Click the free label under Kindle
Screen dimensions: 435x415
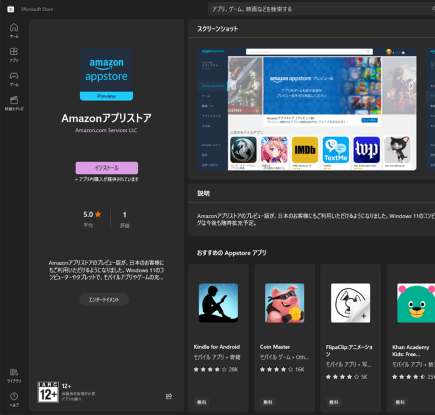[x=202, y=402]
